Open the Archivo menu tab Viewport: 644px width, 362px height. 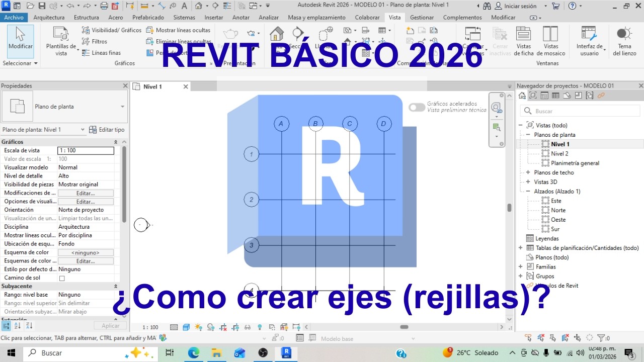tap(14, 17)
